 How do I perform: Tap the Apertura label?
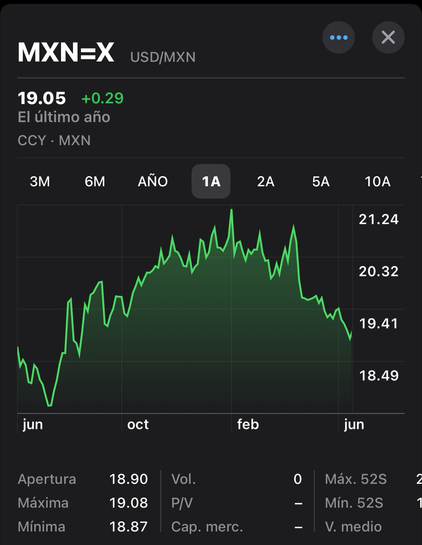[47, 480]
